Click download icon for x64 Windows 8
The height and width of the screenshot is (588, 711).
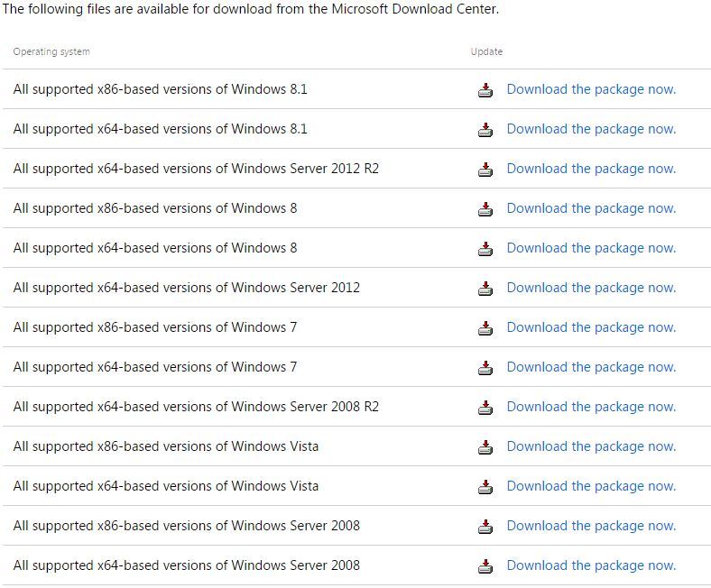click(x=485, y=249)
